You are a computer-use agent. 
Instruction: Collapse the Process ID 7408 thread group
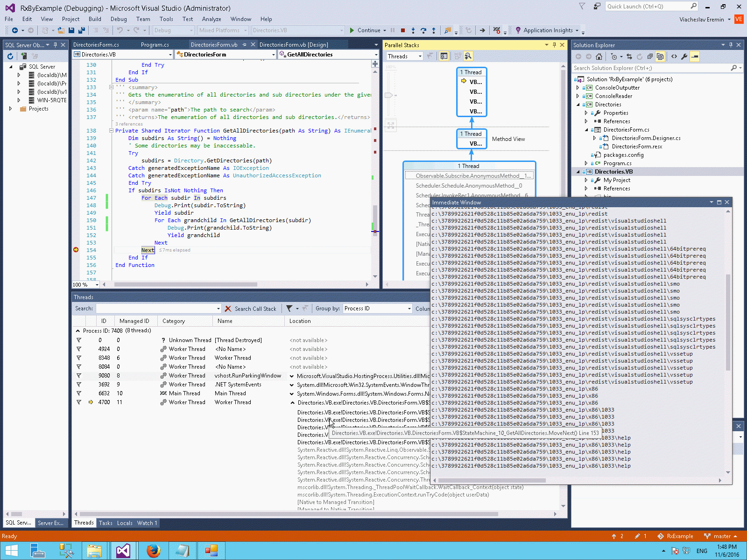[78, 331]
